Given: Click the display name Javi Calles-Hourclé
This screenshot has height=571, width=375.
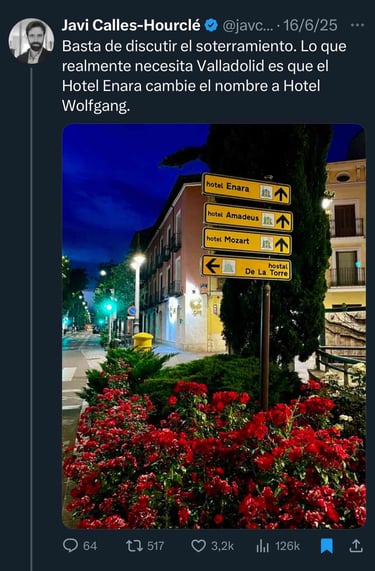Looking at the screenshot, I should [x=131, y=25].
